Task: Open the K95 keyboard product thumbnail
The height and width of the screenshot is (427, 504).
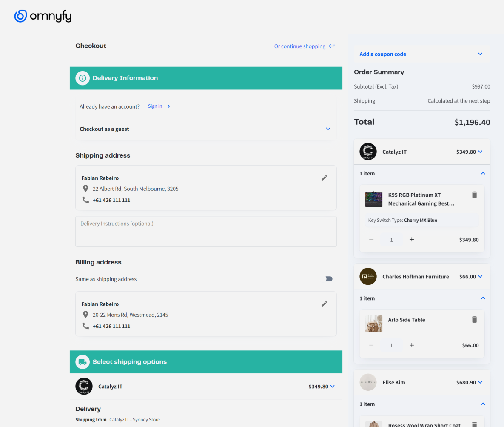Action: tap(374, 199)
